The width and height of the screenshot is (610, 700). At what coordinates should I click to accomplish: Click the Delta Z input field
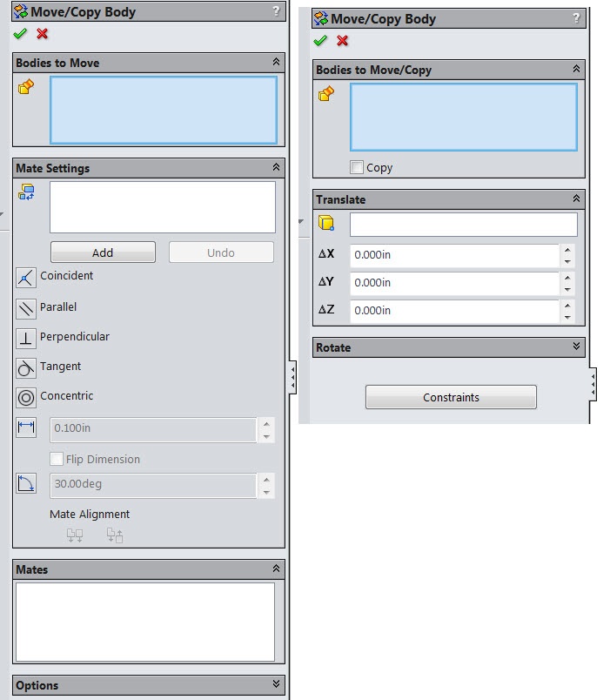click(x=455, y=311)
